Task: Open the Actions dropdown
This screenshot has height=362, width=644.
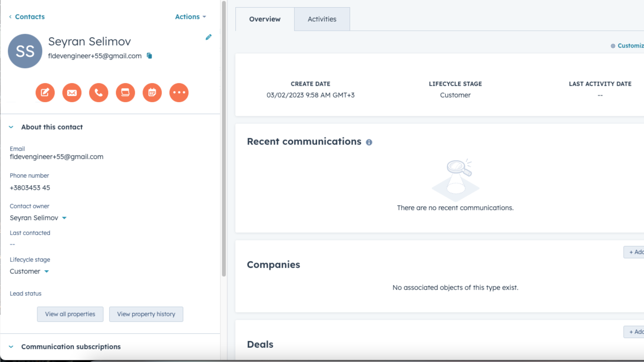Action: tap(191, 16)
